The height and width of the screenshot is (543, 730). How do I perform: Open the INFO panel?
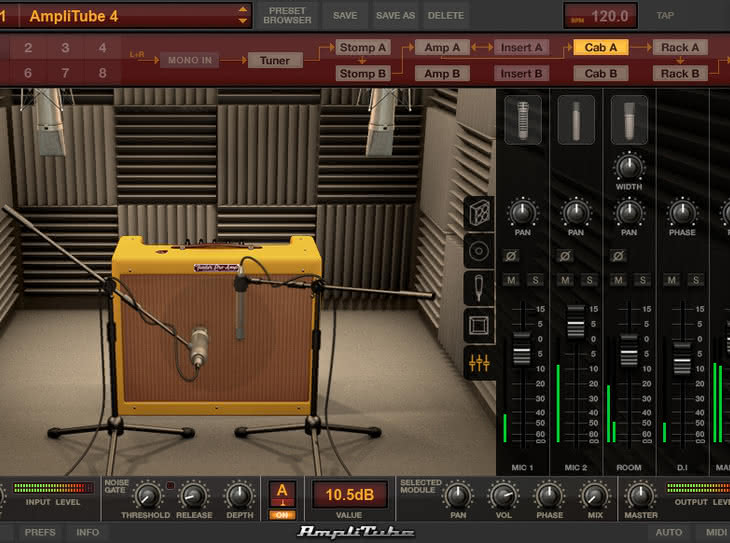click(x=88, y=532)
